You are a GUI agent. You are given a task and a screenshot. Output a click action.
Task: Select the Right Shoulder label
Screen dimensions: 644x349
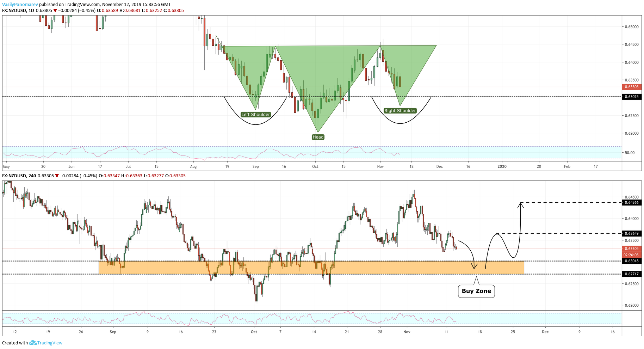(400, 111)
